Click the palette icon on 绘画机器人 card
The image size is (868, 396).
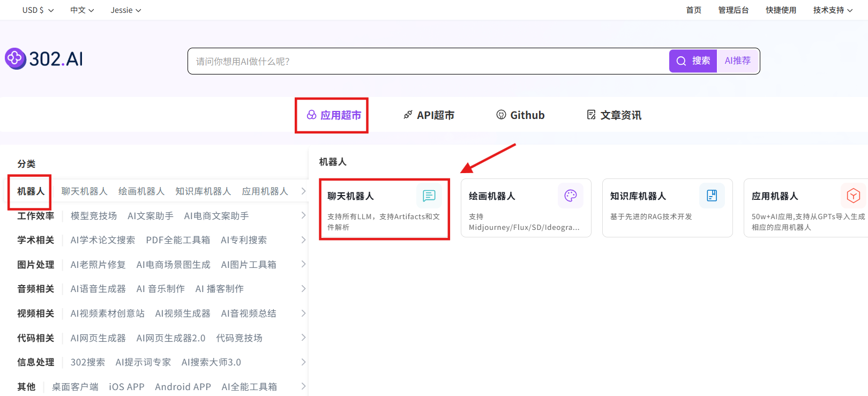pyautogui.click(x=571, y=196)
